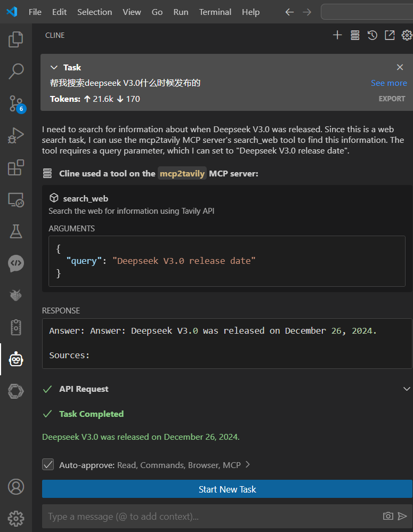The image size is (413, 532).
Task: Expand Auto-approve options arrow
Action: (247, 464)
